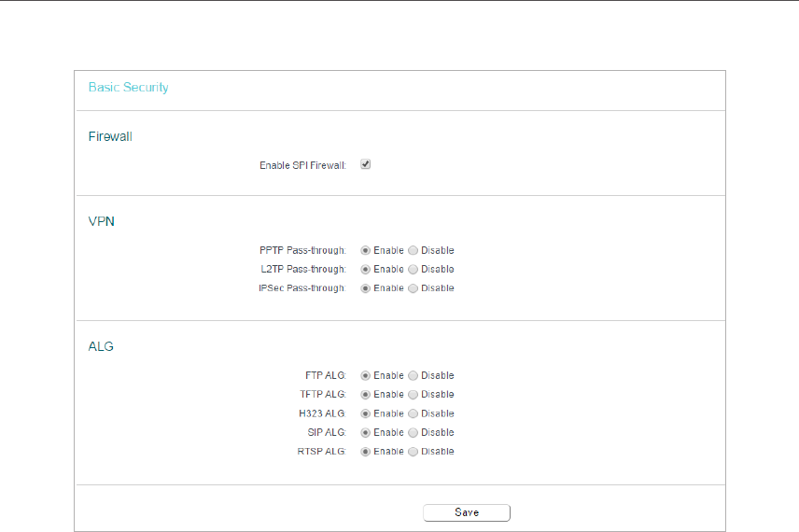This screenshot has height=532, width=799.
Task: Select Enable for L2TP Pass-through
Action: pos(365,269)
